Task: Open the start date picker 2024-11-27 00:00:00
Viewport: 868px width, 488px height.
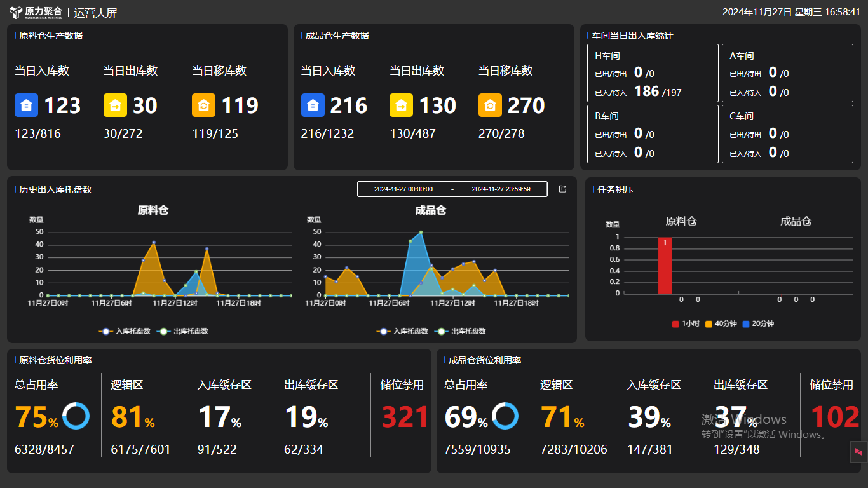Action: click(x=403, y=189)
